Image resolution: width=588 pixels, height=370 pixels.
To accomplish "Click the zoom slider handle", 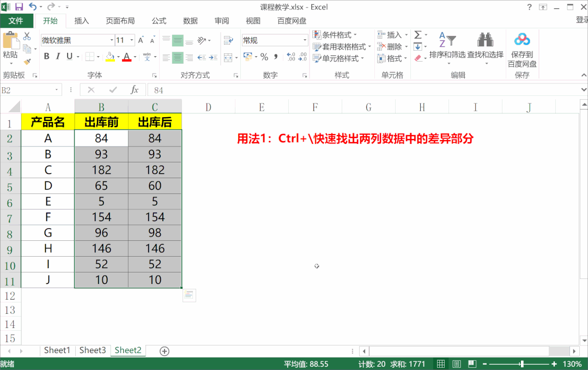I will (x=522, y=363).
